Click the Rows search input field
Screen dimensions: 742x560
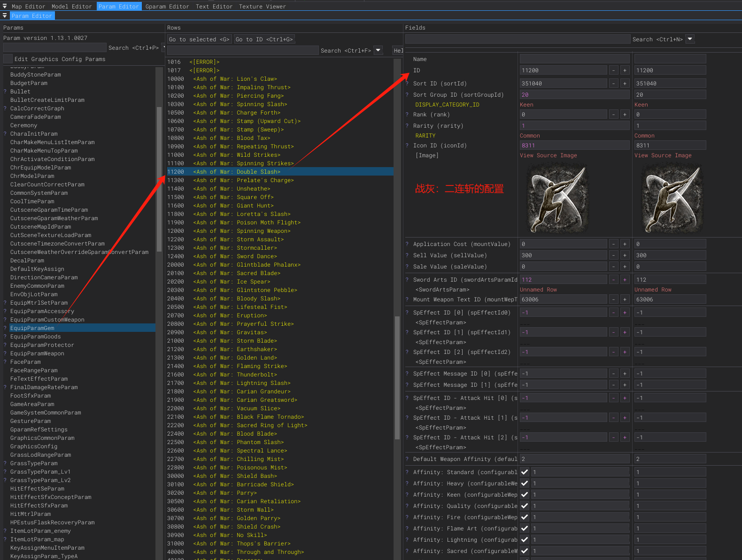243,51
